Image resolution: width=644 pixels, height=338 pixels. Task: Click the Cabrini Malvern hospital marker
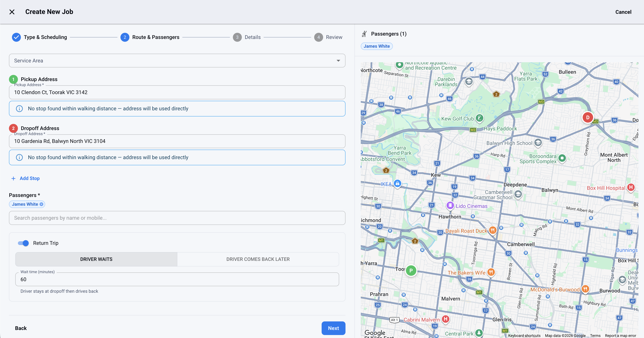(x=445, y=319)
